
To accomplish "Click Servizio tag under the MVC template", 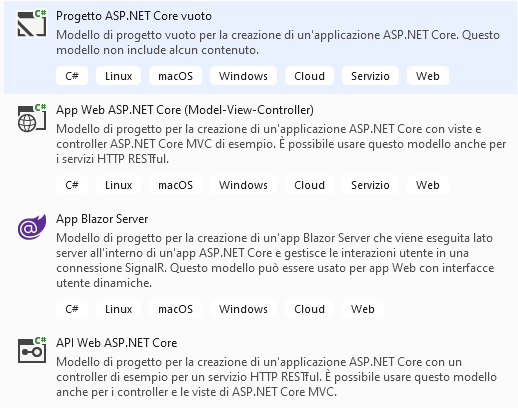I will pyautogui.click(x=370, y=185).
